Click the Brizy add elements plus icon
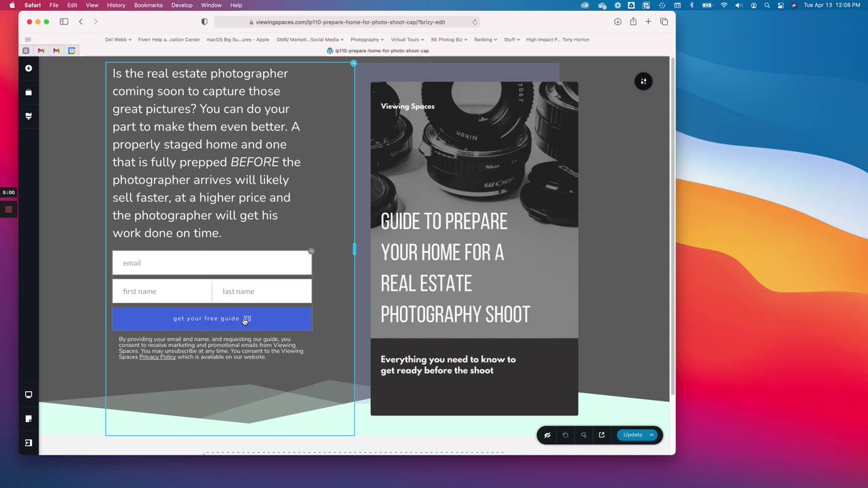This screenshot has height=488, width=868. pos(28,68)
